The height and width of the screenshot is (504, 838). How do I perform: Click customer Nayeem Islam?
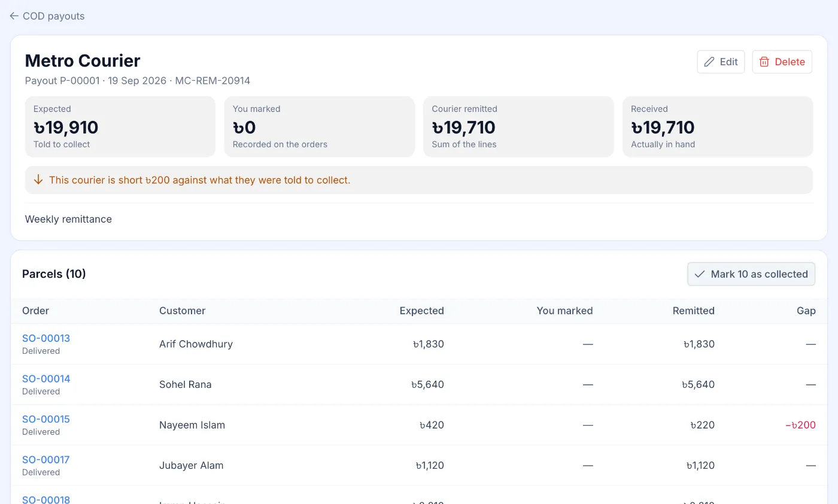[192, 425]
